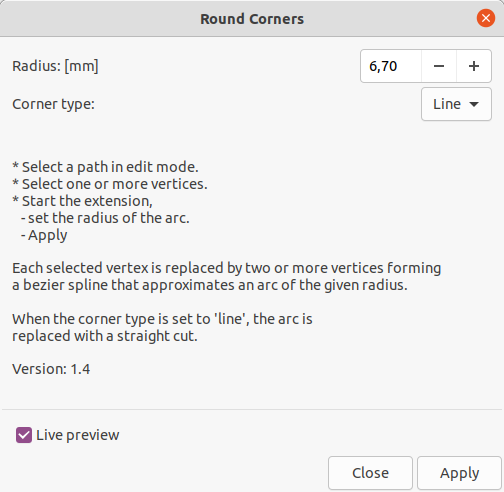Image resolution: width=504 pixels, height=492 pixels.
Task: Click the Radius: [mm] label
Action: [55, 66]
